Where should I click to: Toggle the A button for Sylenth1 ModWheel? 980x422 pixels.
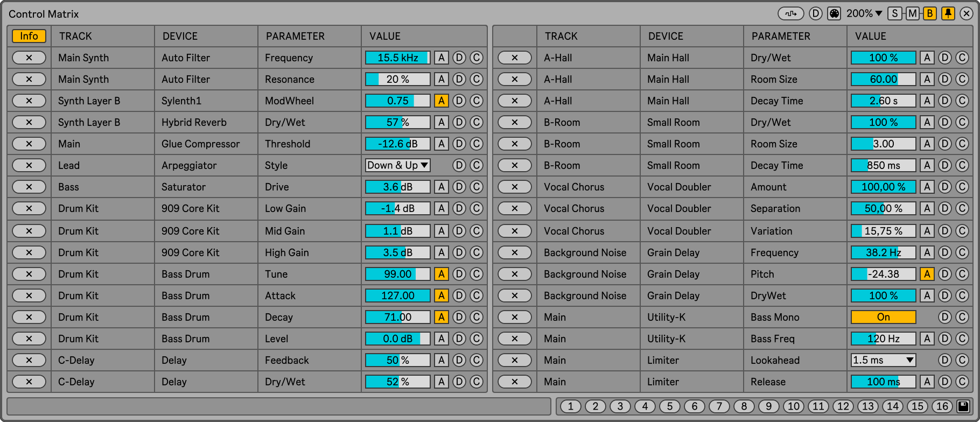coord(442,101)
